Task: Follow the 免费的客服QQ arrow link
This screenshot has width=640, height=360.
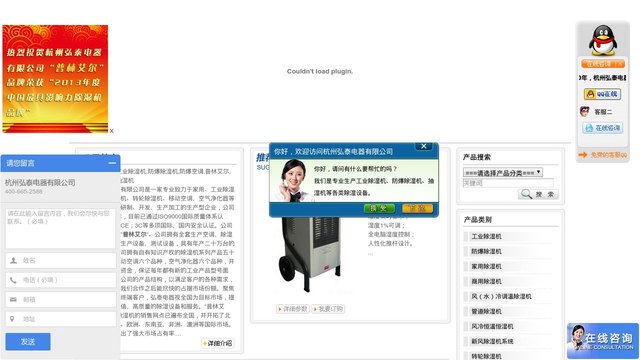Action: tap(603, 155)
